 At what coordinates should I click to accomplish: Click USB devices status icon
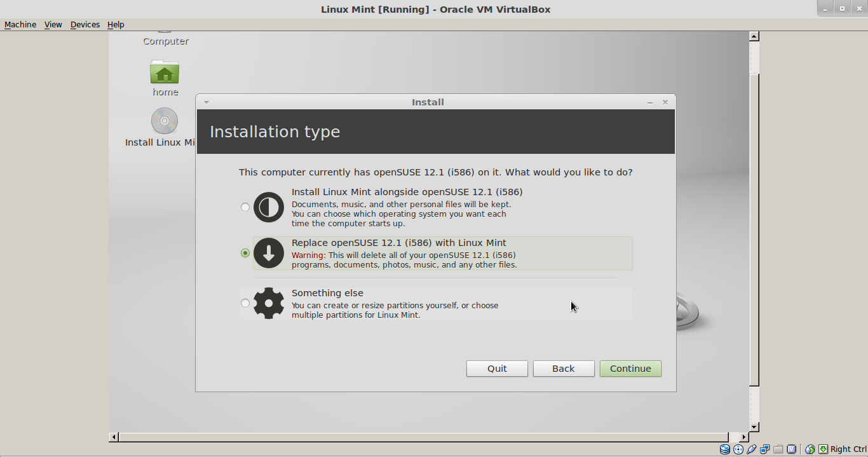pos(752,449)
